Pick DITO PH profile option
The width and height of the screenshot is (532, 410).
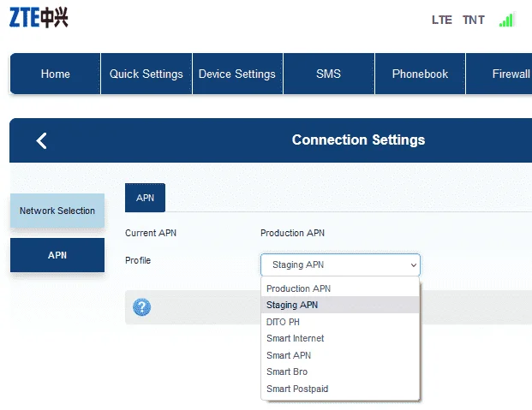340,322
